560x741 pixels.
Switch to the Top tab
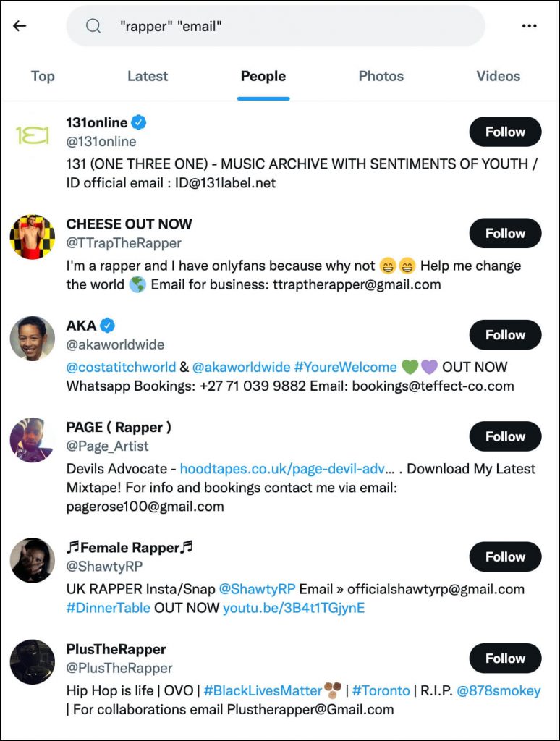point(43,76)
